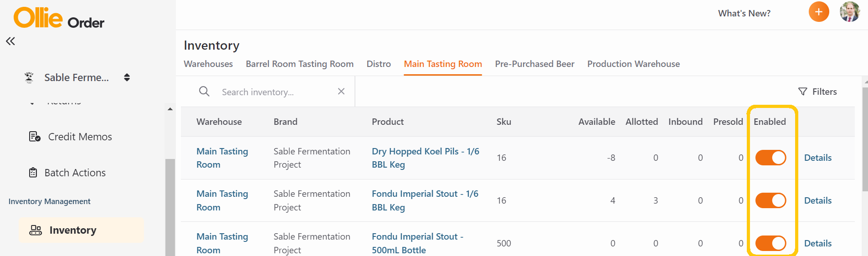Select Inventory sidebar item
The height and width of the screenshot is (256, 868).
[x=81, y=230]
